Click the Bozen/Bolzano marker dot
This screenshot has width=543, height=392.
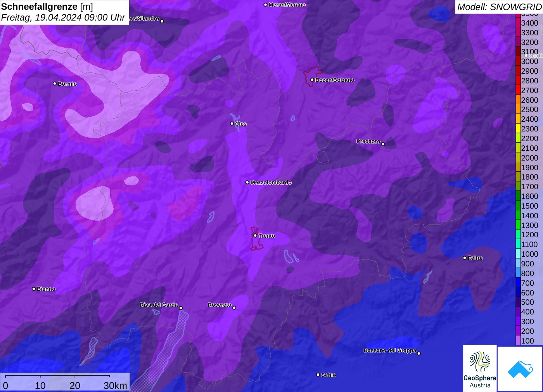pos(312,80)
